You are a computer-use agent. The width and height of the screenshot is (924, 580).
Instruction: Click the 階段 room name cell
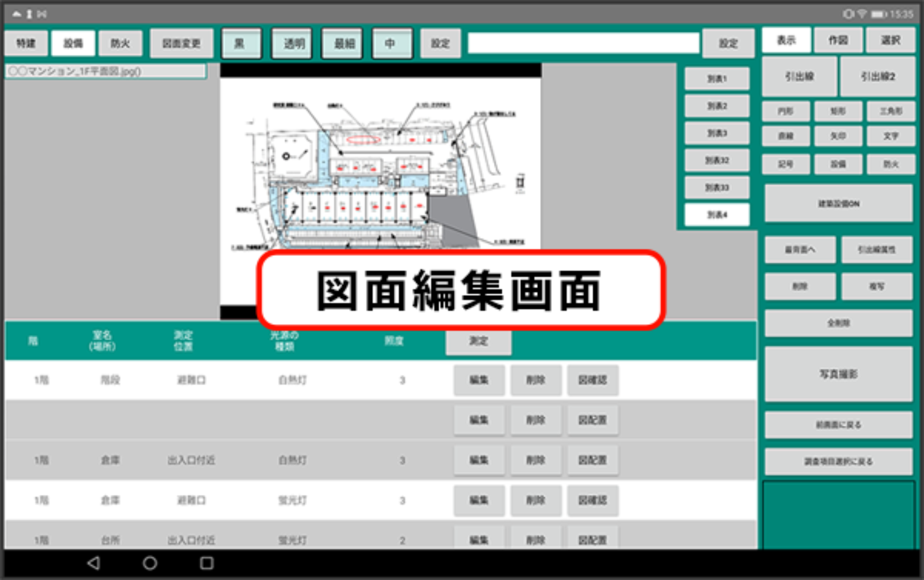pyautogui.click(x=110, y=380)
